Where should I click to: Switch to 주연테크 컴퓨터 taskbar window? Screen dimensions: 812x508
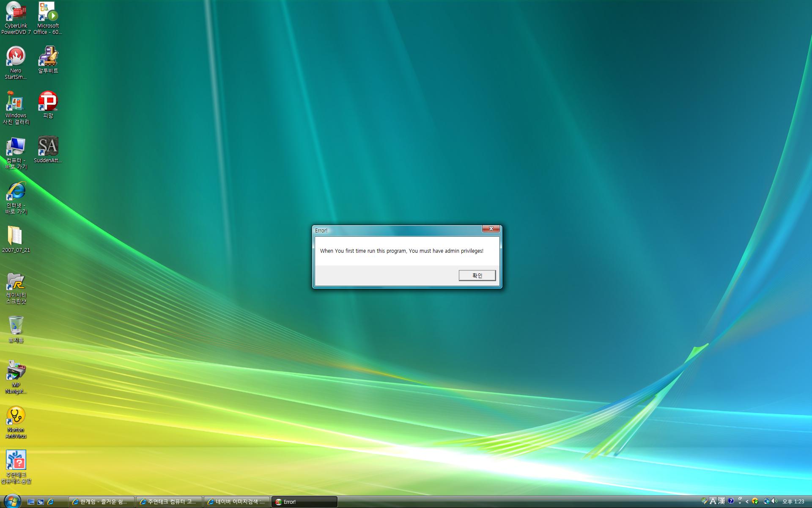point(169,502)
